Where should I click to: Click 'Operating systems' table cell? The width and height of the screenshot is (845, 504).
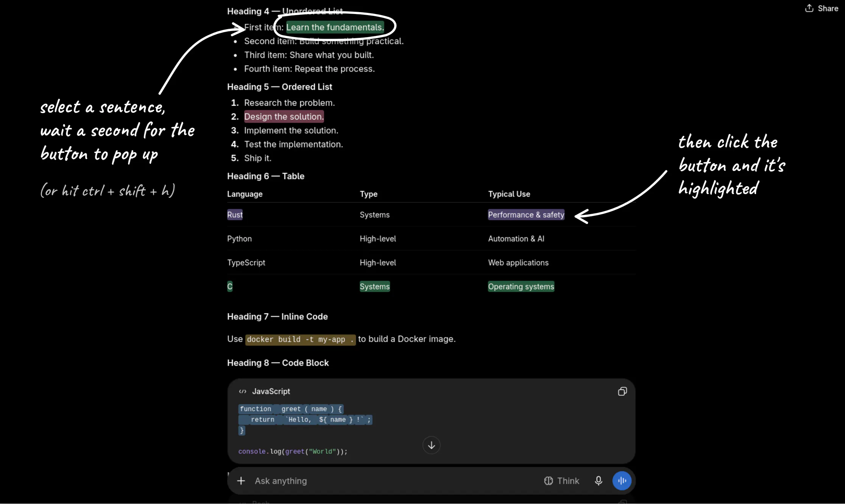(x=521, y=286)
